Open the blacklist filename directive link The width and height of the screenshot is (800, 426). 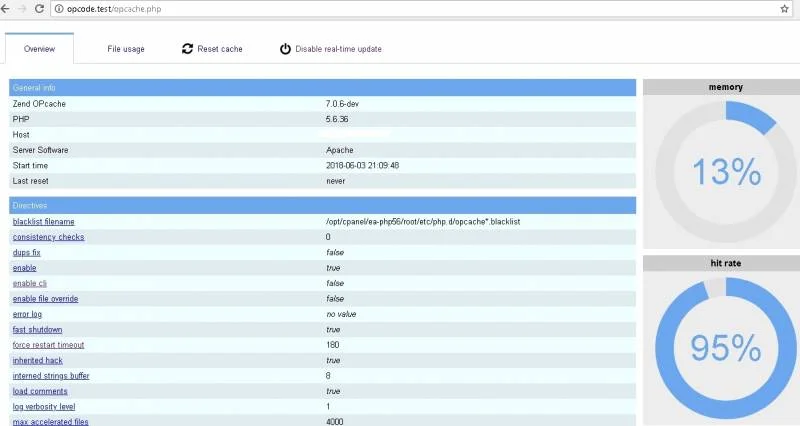pos(43,221)
